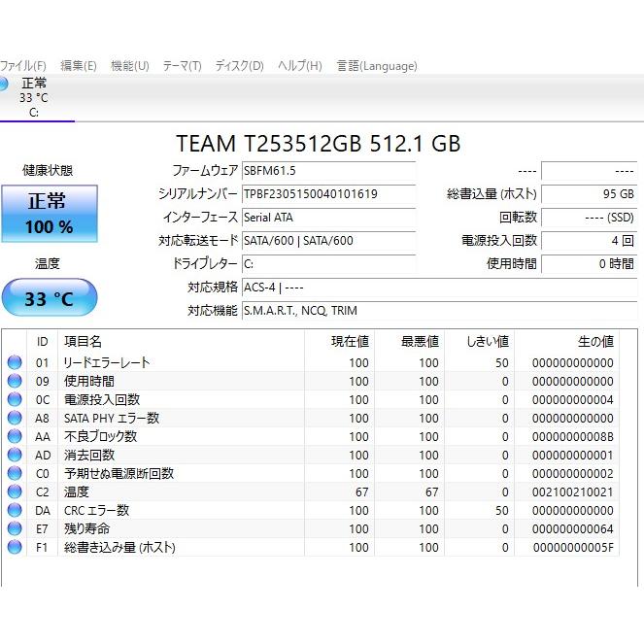Select the 予期せぬ電源断回数 attribute name
The image size is (644, 644).
coord(119,474)
